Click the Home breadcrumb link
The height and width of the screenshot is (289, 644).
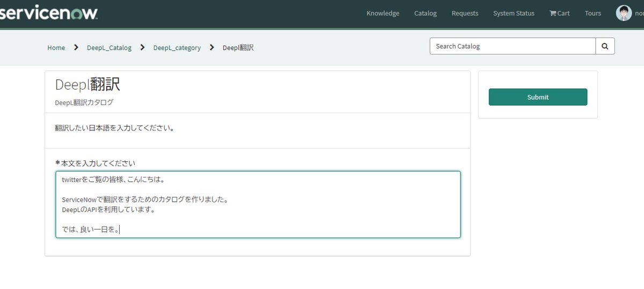coord(56,48)
